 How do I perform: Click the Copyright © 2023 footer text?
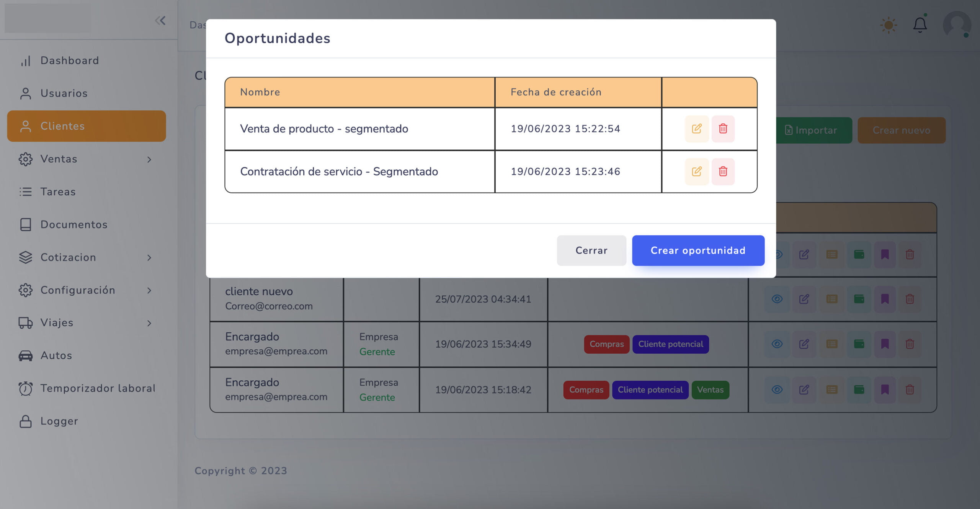241,471
